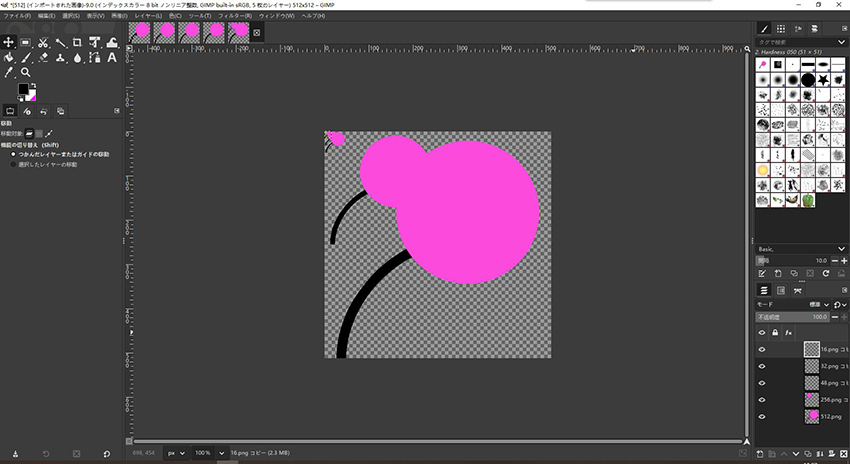Activate the Text tool (A icon)
850x464 pixels.
(x=111, y=58)
